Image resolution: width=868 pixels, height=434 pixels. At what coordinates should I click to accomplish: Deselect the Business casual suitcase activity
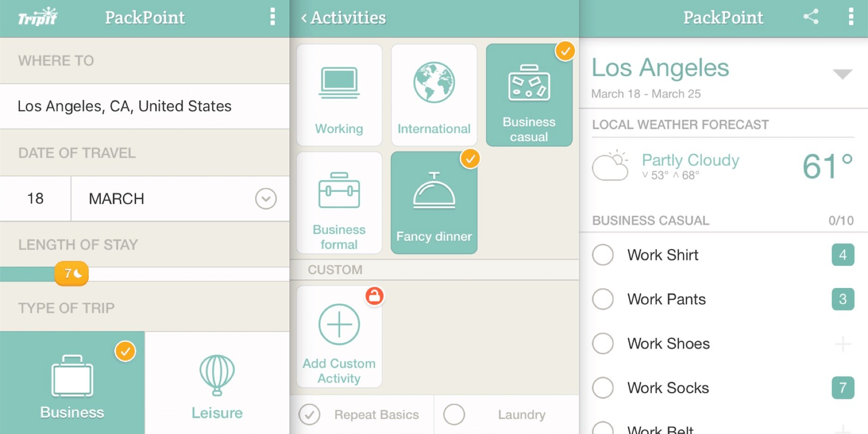point(529,95)
